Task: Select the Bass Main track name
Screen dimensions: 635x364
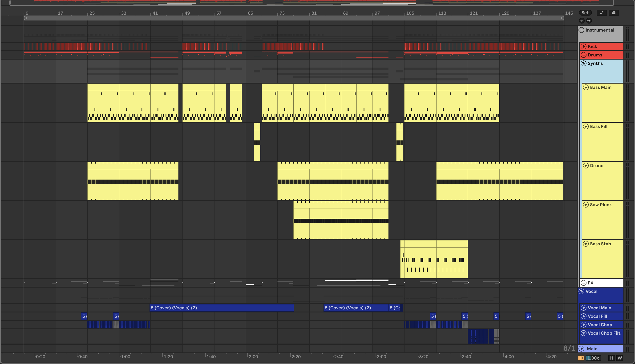Action: pyautogui.click(x=601, y=87)
